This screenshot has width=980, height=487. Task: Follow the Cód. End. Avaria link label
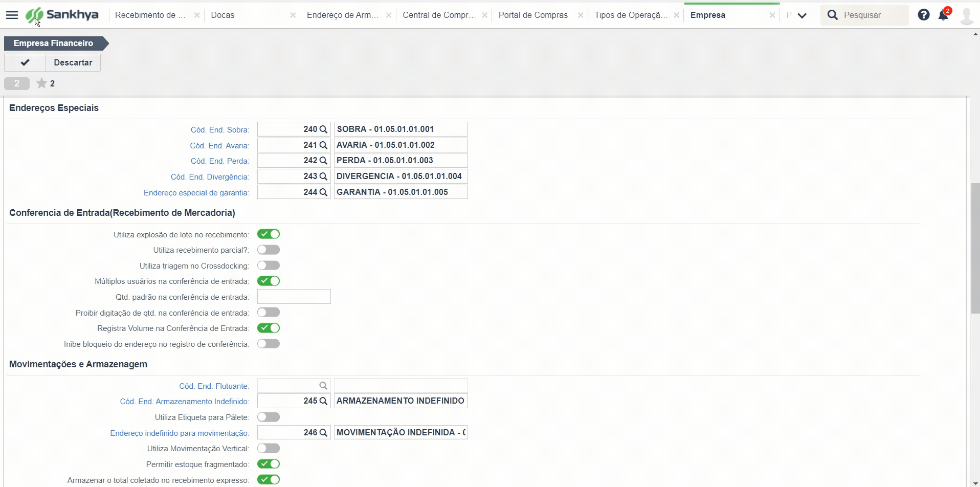[219, 146]
